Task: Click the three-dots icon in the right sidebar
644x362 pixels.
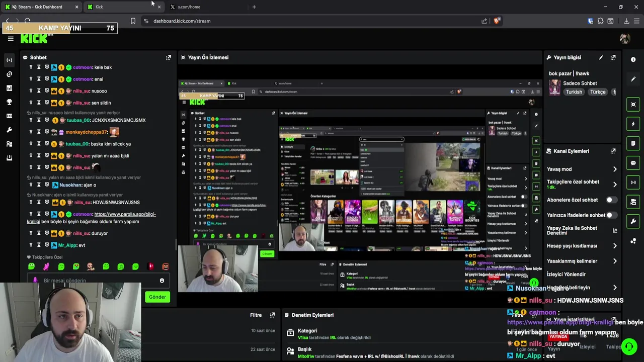Action: pyautogui.click(x=633, y=241)
